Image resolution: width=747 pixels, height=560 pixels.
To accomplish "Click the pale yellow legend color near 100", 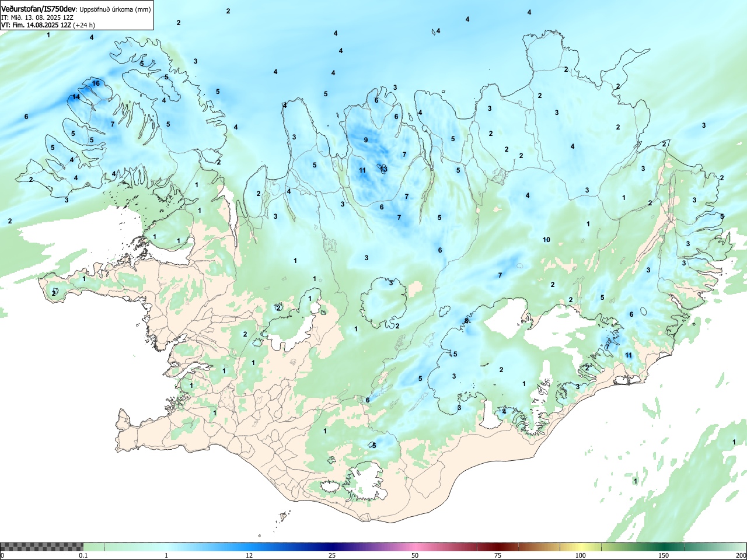I will tap(581, 547).
